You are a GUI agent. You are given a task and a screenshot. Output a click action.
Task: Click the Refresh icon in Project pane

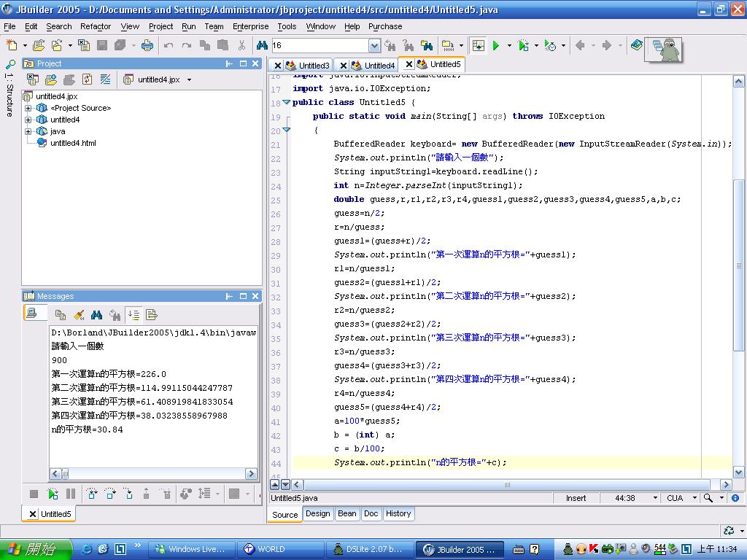point(88,79)
